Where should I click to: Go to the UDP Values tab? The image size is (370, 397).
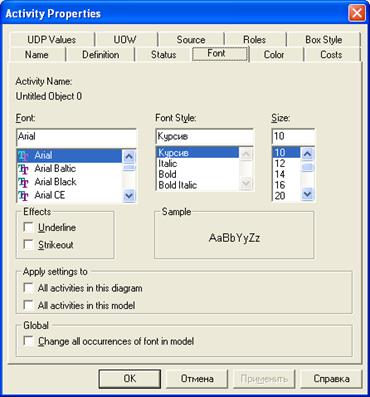pyautogui.click(x=52, y=40)
